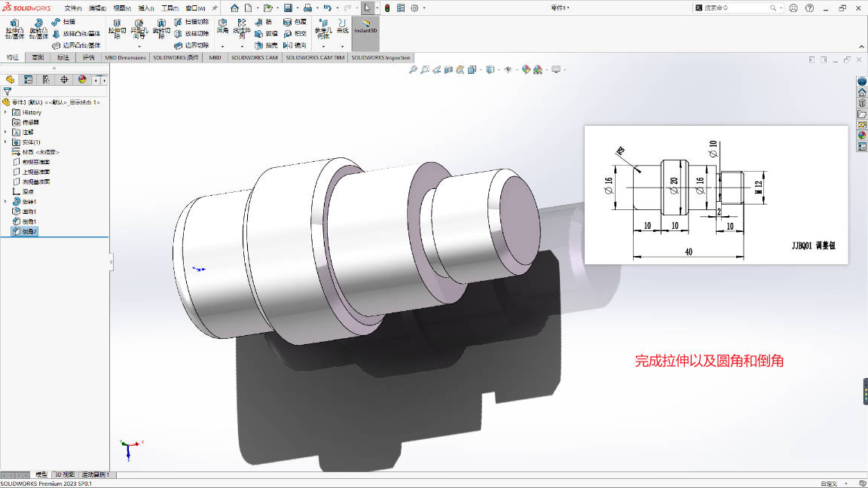
Task: Select the 圆角1 (Fillet1) feature in the tree
Action: click(x=24, y=212)
